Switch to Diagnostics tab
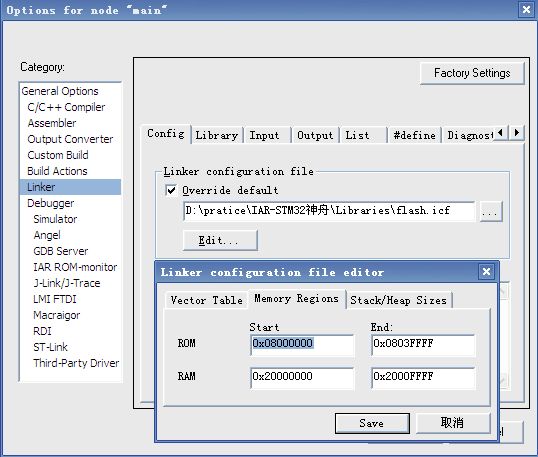The height and width of the screenshot is (457, 538). click(x=469, y=135)
